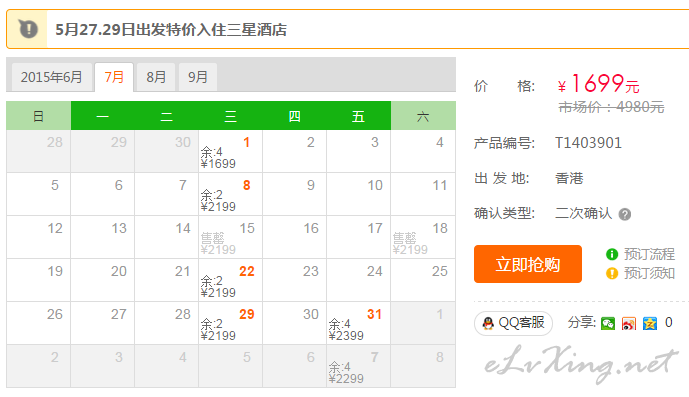
Task: Click the green info icon next to 预订流程
Action: pyautogui.click(x=612, y=254)
